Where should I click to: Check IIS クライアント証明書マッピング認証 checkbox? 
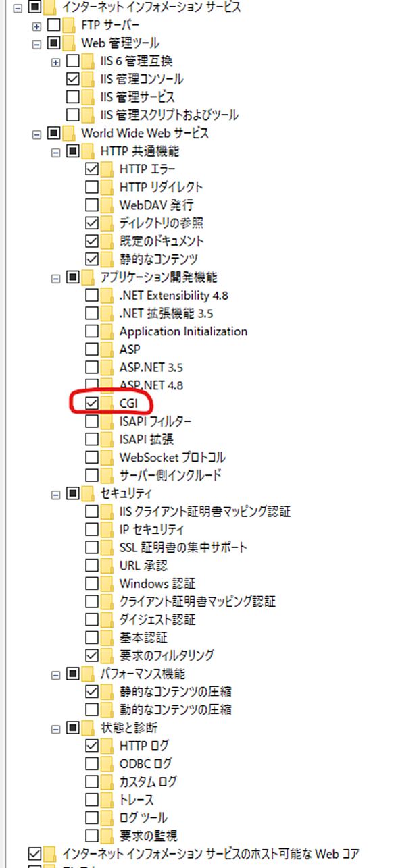tap(92, 512)
